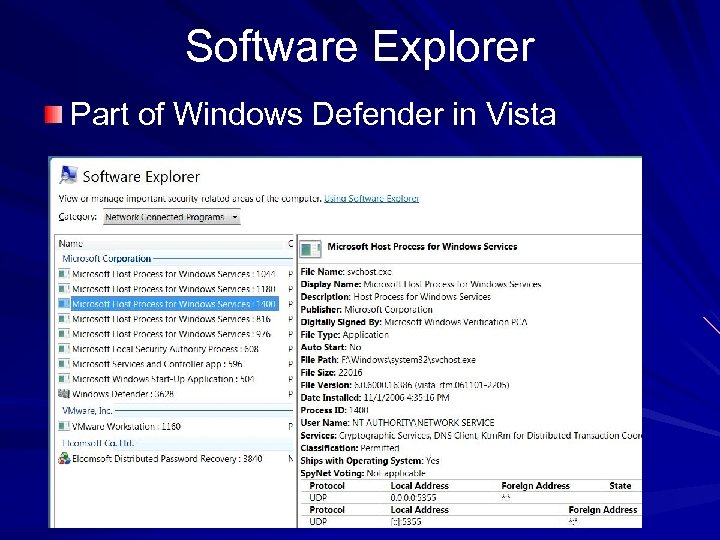
Task: Click the details title Microsoft Host Process for Windows Services
Action: (x=422, y=247)
